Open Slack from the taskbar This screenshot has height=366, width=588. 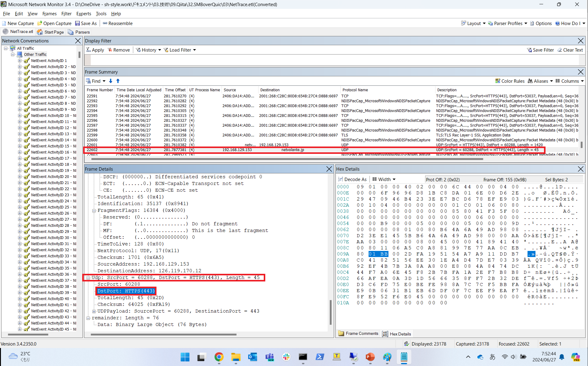pos(286,357)
